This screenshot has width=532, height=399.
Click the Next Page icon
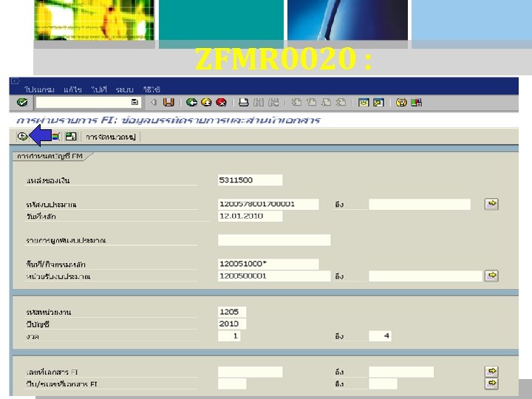[x=327, y=102]
